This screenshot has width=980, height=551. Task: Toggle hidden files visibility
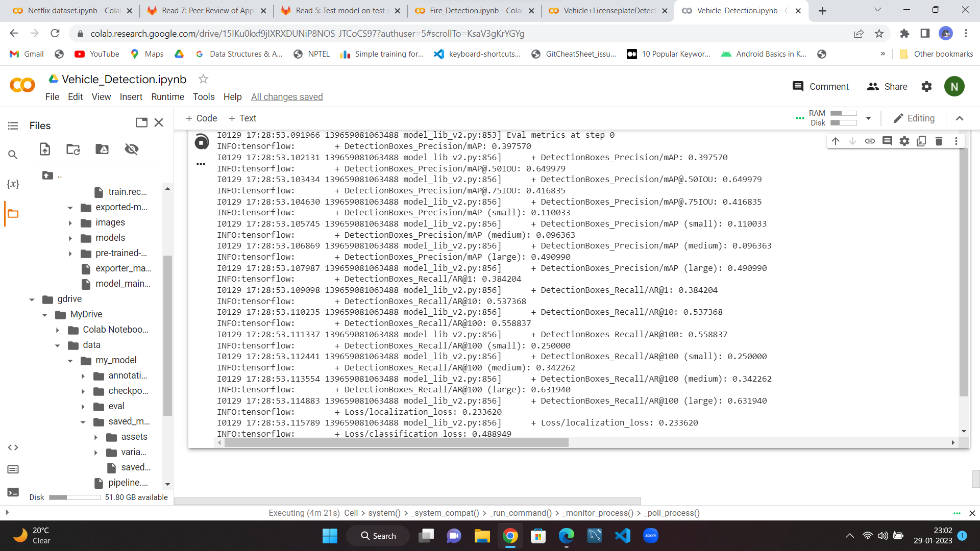pos(132,149)
